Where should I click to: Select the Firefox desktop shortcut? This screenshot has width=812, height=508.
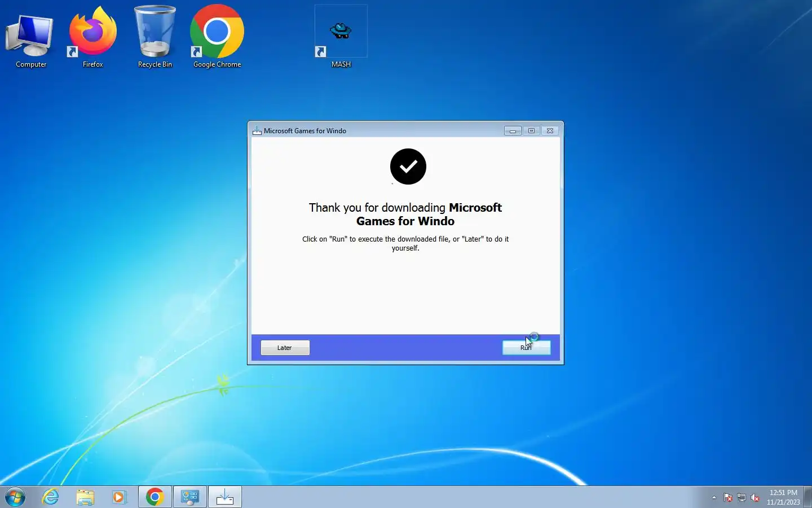click(x=92, y=38)
